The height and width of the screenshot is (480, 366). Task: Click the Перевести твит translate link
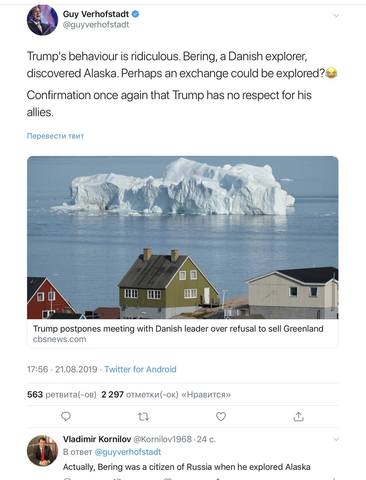pyautogui.click(x=55, y=136)
